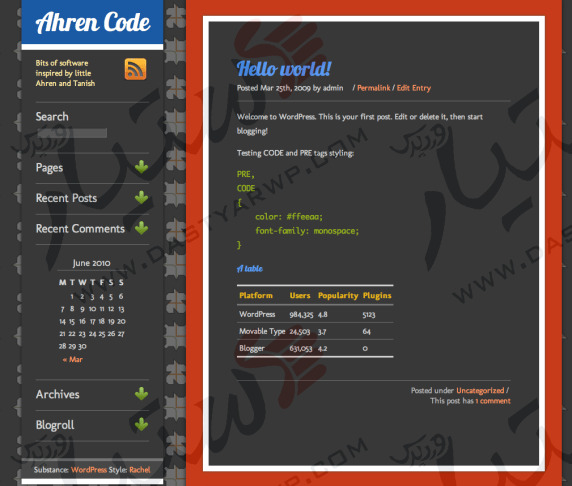Click the Edit Entry link
Viewport: 572px width, 486px height.
coord(414,88)
